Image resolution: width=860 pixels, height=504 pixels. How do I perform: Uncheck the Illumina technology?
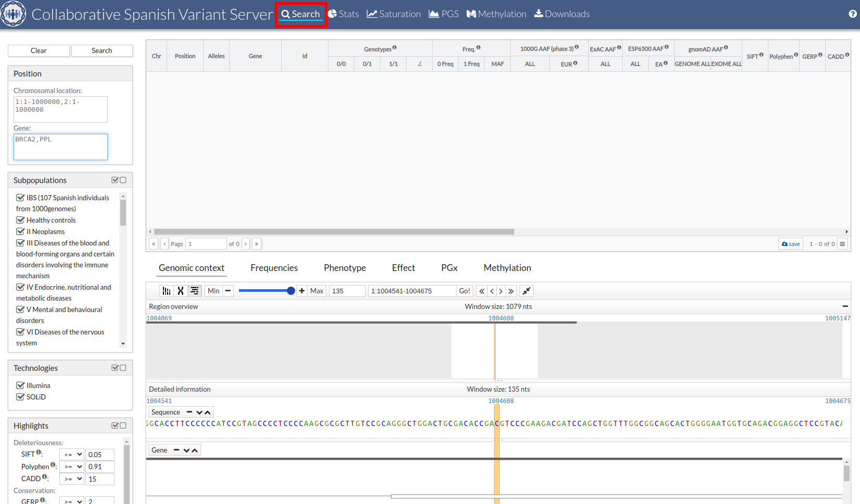[x=20, y=385]
